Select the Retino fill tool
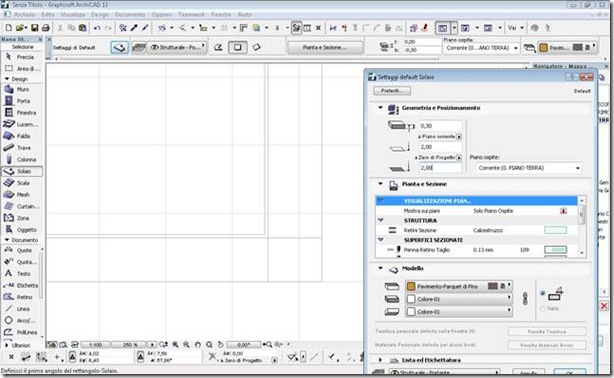The width and height of the screenshot is (614, 378). pos(22,297)
